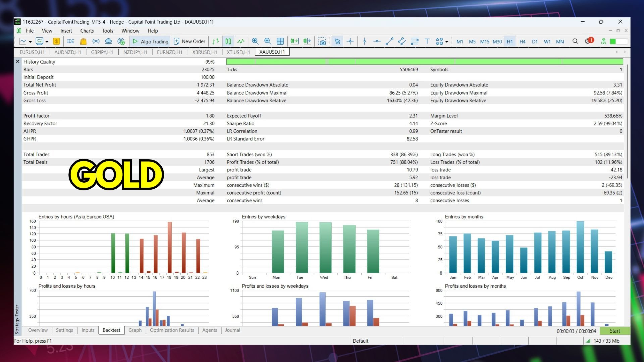The image size is (644, 362).
Task: Switch to the Graph tab
Action: (x=135, y=330)
